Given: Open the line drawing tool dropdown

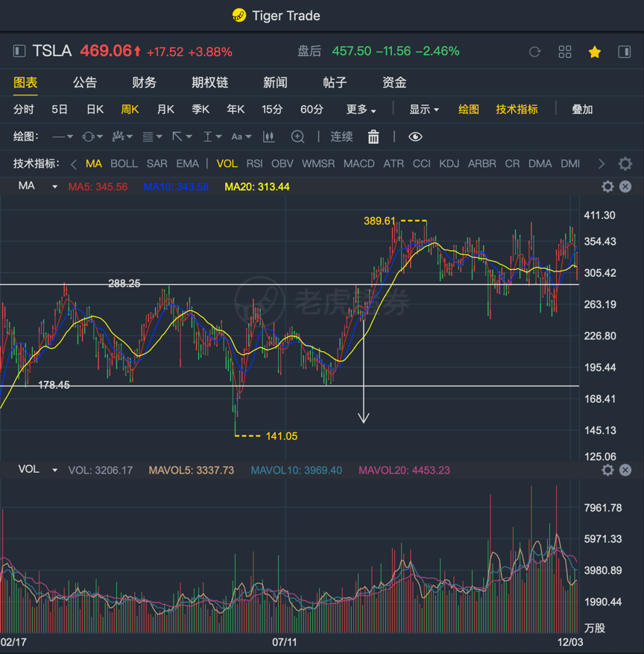Looking at the screenshot, I should [63, 136].
